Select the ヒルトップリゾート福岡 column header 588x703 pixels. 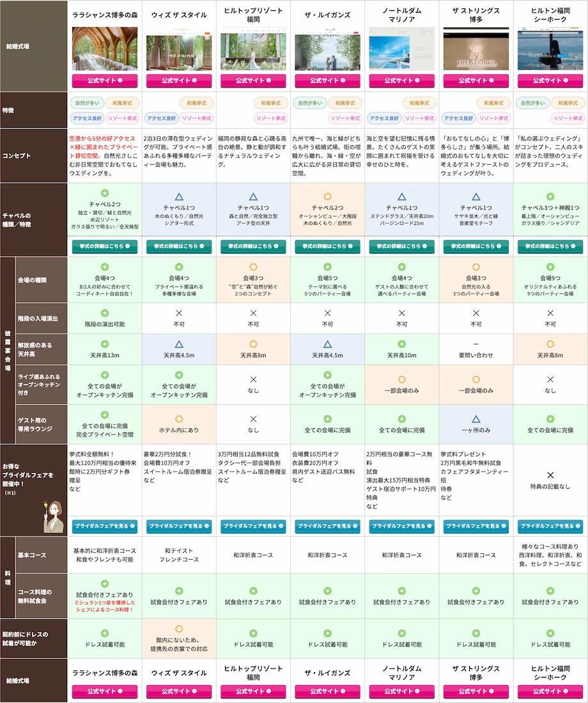pyautogui.click(x=252, y=13)
